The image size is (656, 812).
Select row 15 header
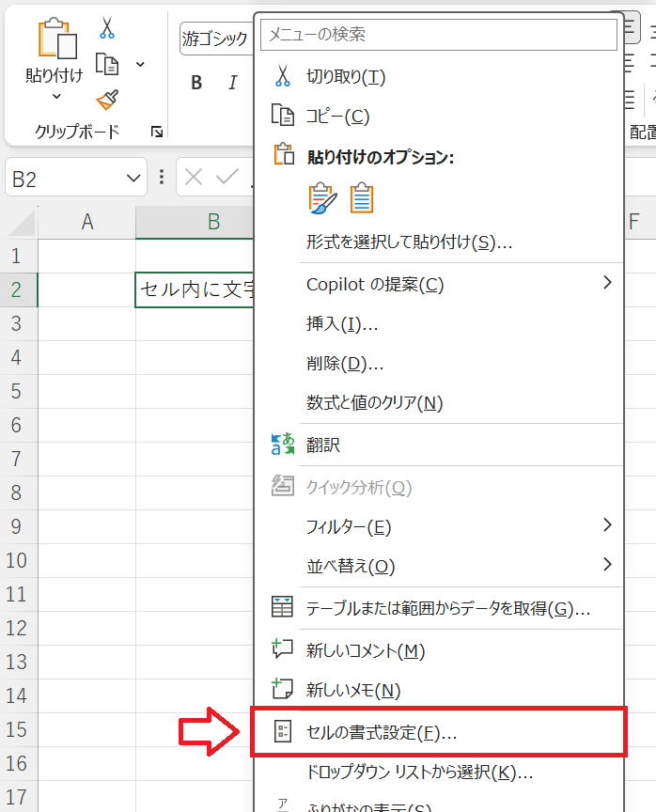click(x=17, y=729)
